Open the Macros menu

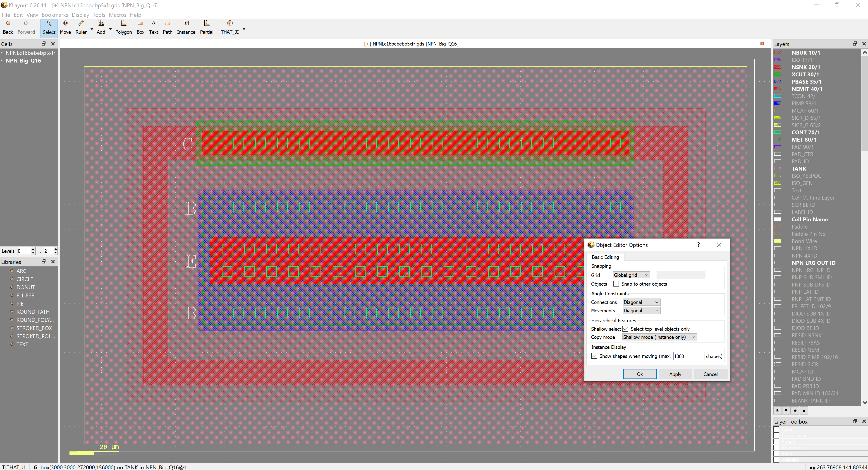(117, 15)
